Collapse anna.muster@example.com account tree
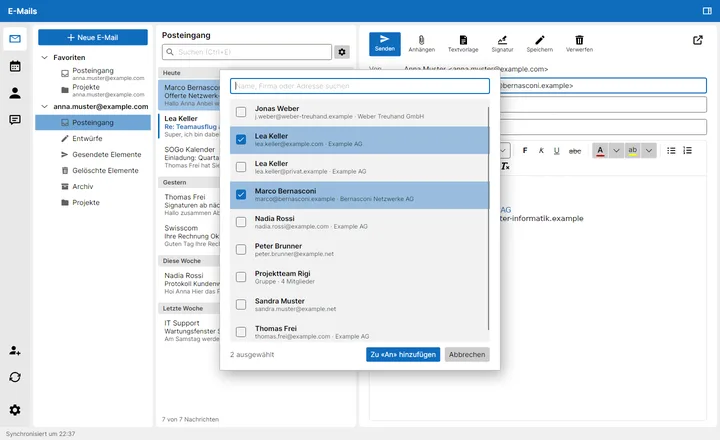The height and width of the screenshot is (440, 720). (45, 107)
